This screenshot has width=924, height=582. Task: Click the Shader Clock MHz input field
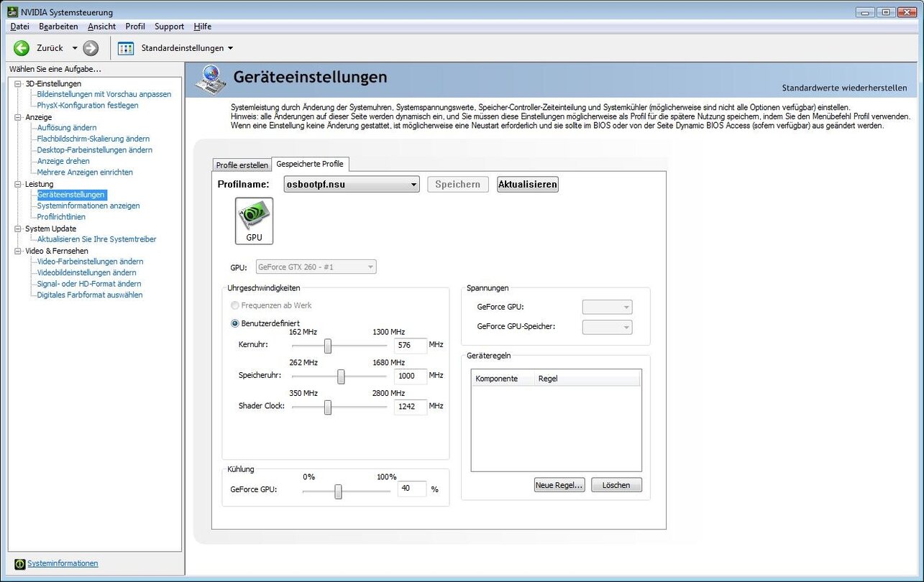pos(410,407)
